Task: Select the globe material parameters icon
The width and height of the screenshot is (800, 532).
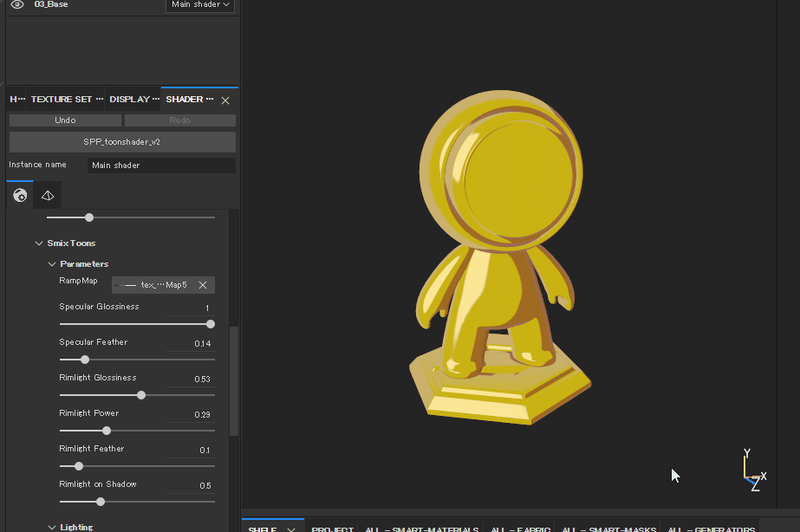Action: click(x=20, y=195)
